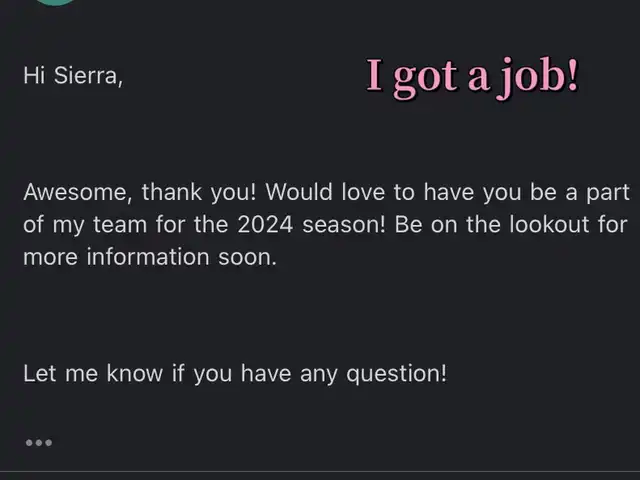Select the year "2024" in the email

tap(265, 224)
